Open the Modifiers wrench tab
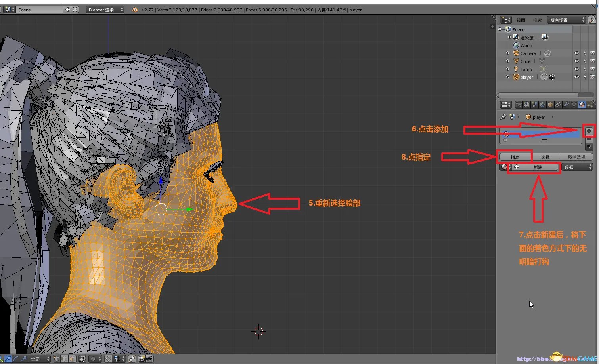 click(566, 105)
